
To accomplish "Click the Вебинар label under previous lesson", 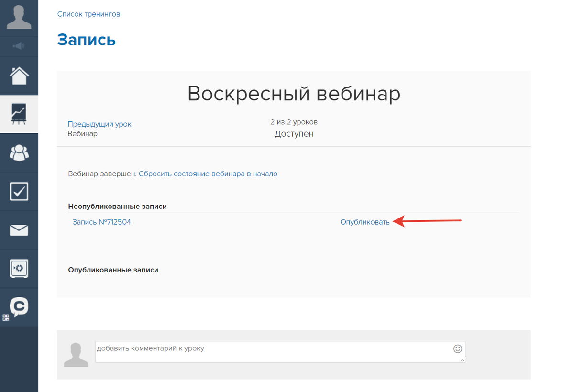I will coord(82,134).
